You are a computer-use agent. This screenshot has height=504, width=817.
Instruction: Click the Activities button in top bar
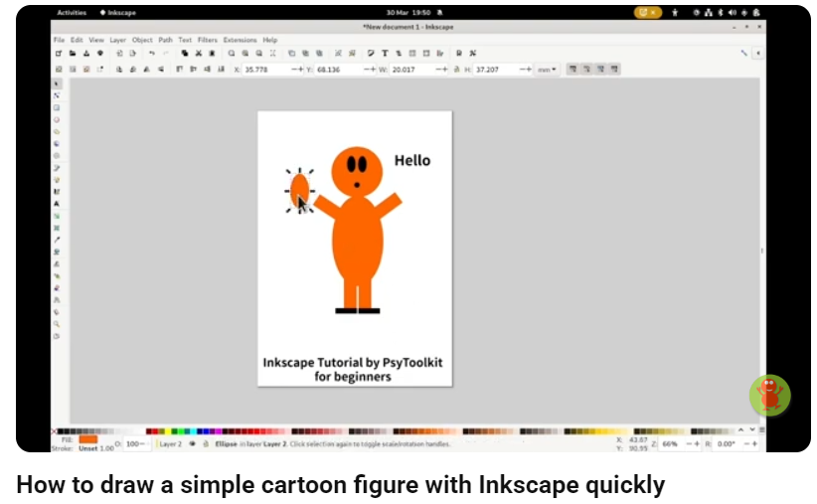72,13
